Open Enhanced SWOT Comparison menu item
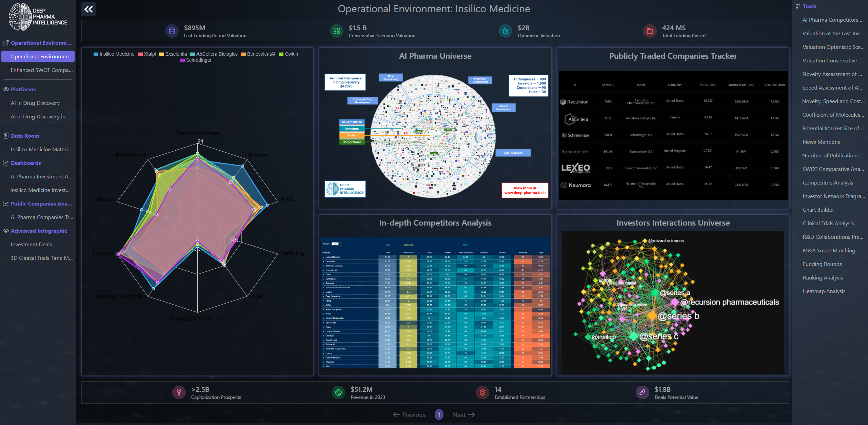 tap(41, 70)
